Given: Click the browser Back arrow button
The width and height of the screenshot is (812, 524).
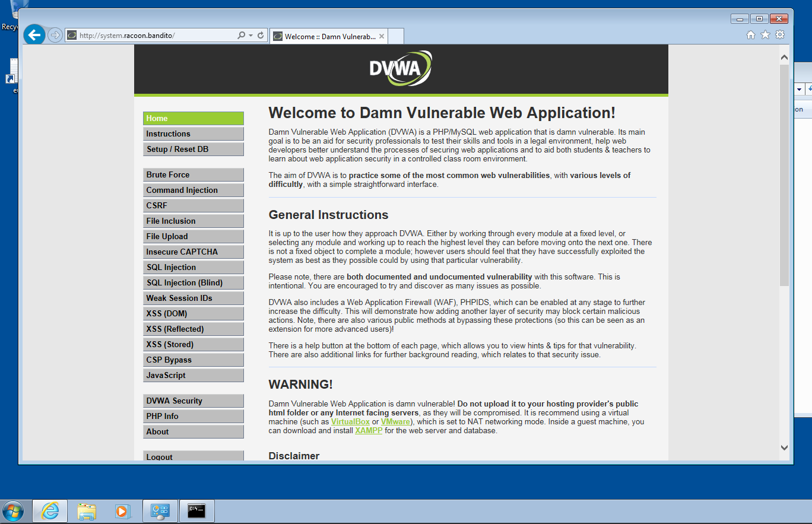Looking at the screenshot, I should [x=34, y=35].
